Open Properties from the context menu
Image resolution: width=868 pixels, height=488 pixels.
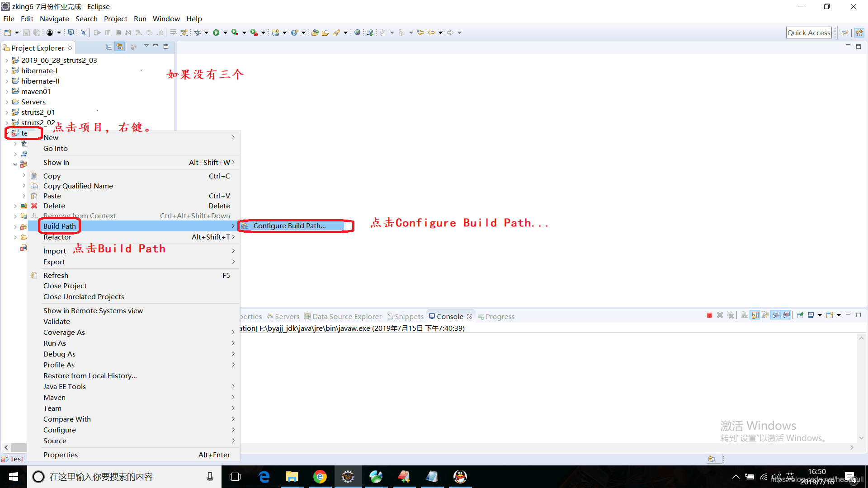pyautogui.click(x=60, y=455)
